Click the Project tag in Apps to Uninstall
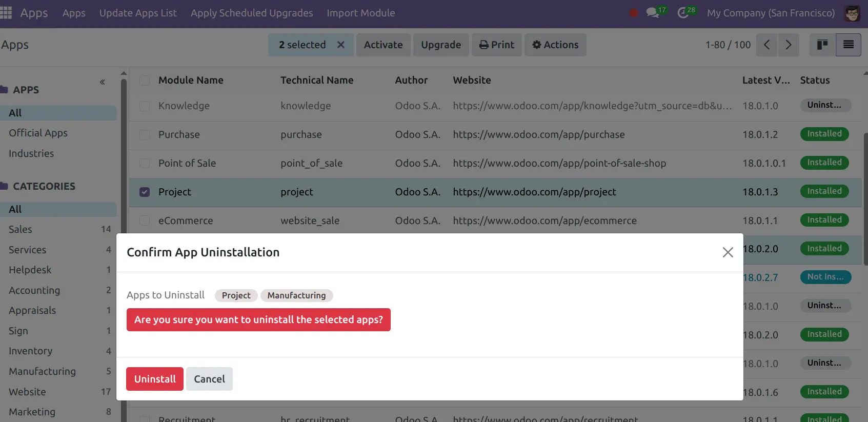 [x=236, y=295]
